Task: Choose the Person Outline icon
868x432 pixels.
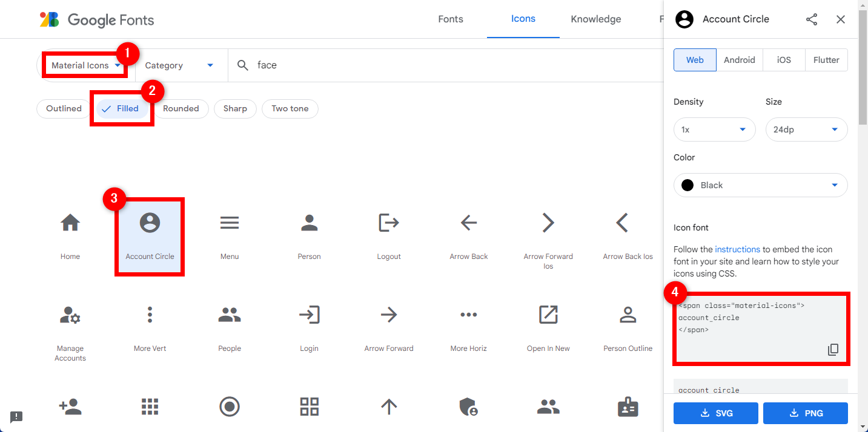Action: coord(628,315)
